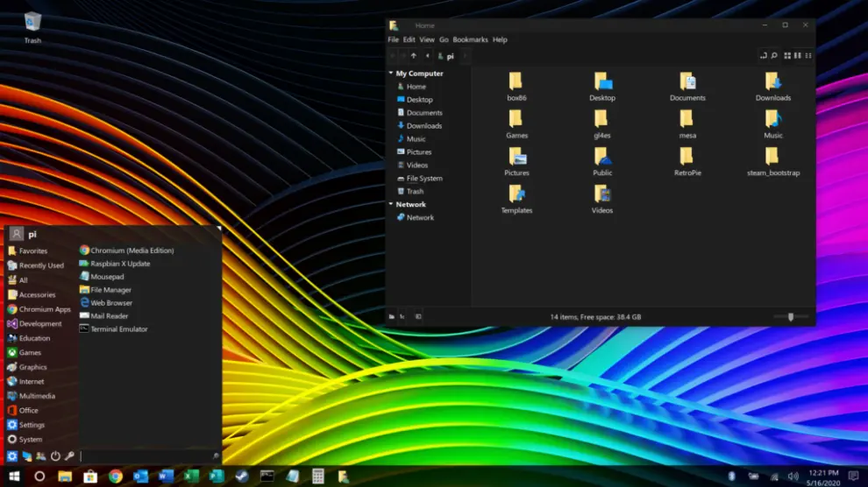
Task: Switch file manager to compact view
Action: 808,56
